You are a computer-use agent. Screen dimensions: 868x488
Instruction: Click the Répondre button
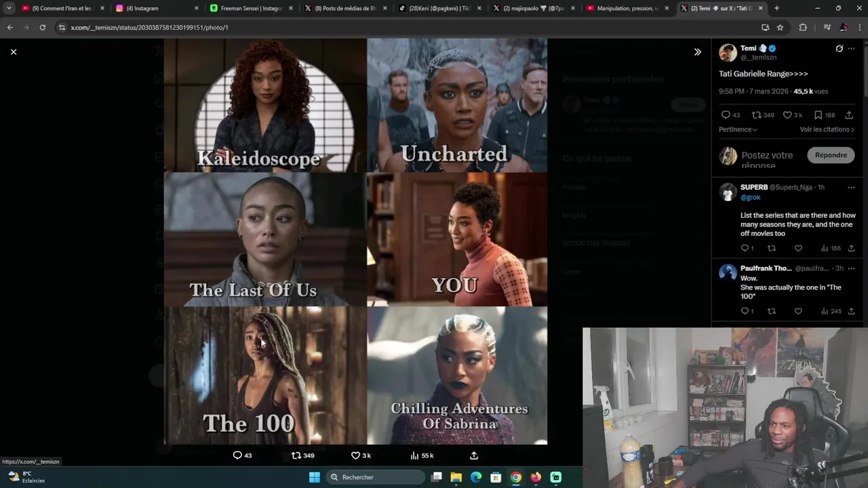point(831,155)
